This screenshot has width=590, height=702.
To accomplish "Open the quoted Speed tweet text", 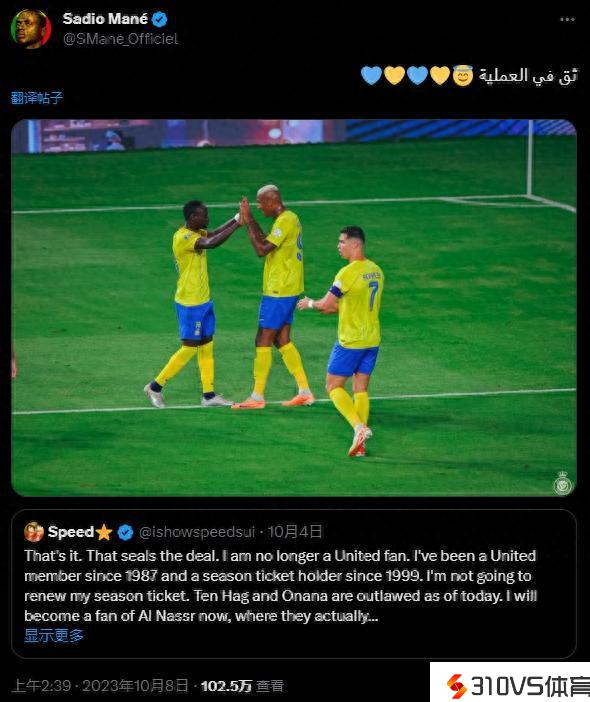I will coord(281,586).
